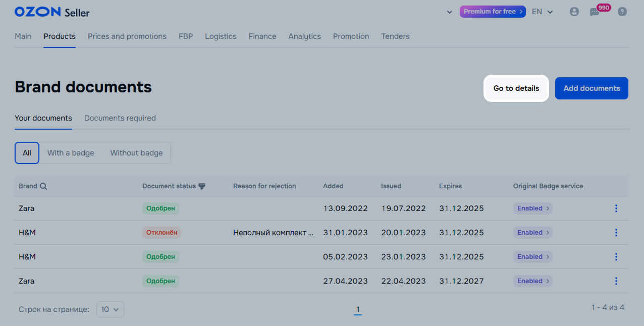Open the Logistics tab
644x326 pixels.
pyautogui.click(x=221, y=36)
